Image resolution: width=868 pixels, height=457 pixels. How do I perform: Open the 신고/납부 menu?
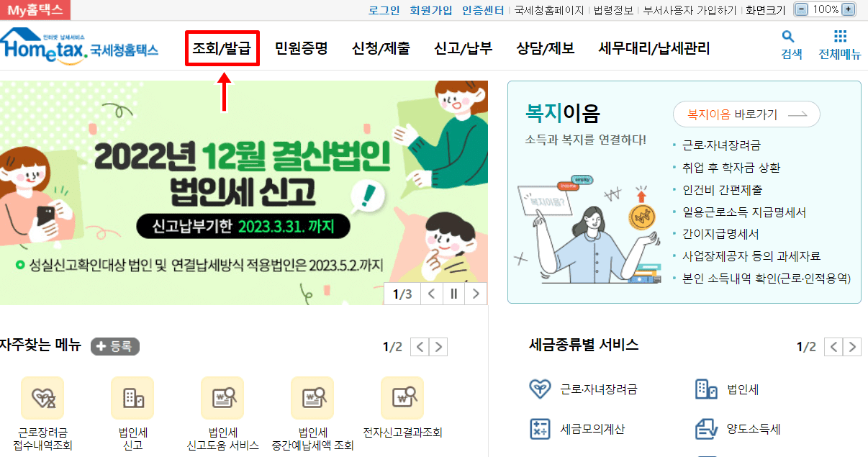point(464,49)
